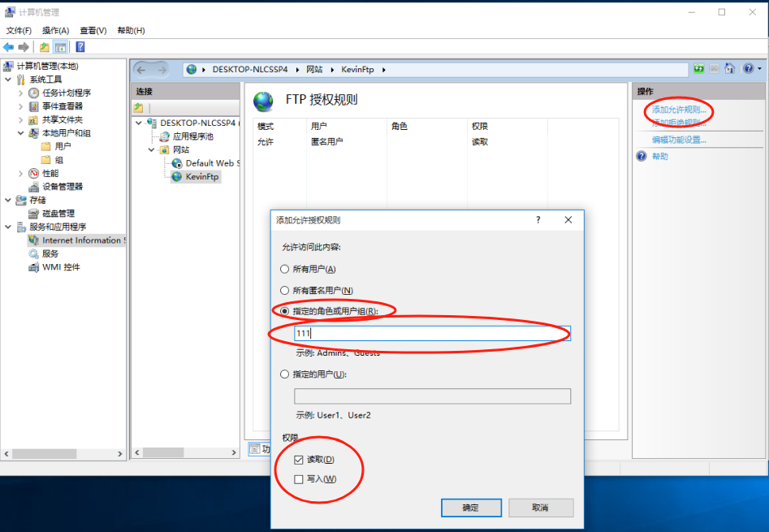Click the Application Pools icon

pos(165,136)
